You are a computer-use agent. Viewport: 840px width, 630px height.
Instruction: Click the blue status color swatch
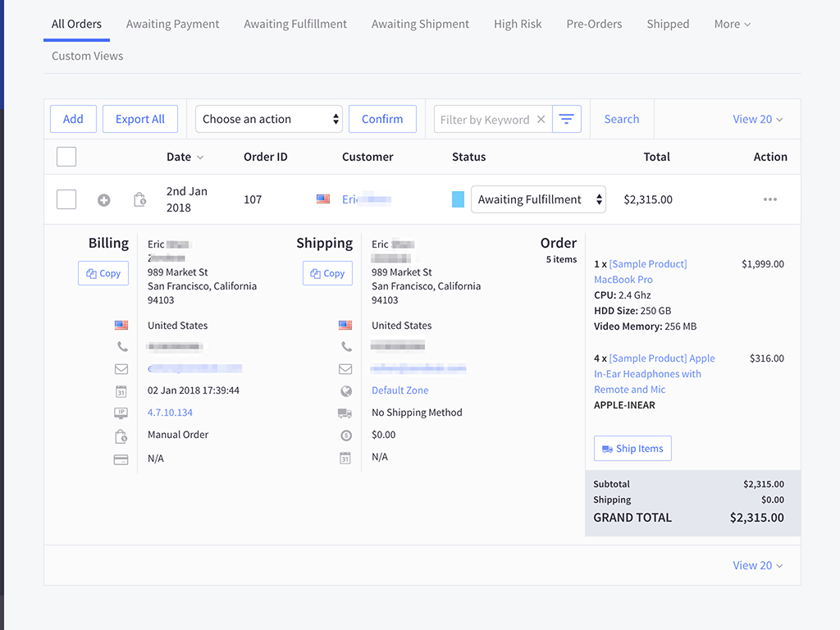coord(459,199)
